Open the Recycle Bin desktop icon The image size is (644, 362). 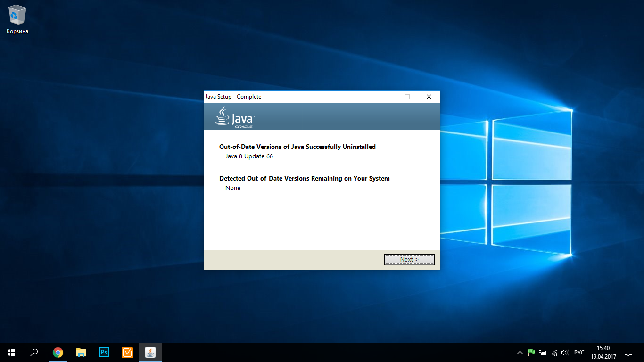(x=17, y=19)
